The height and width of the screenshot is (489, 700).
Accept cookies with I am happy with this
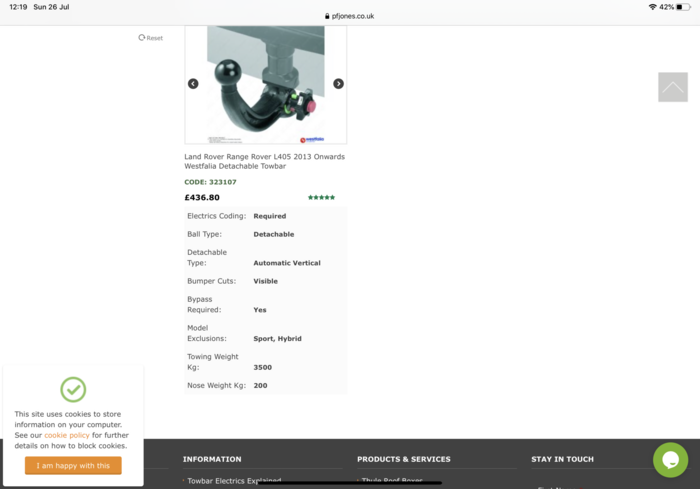73,465
